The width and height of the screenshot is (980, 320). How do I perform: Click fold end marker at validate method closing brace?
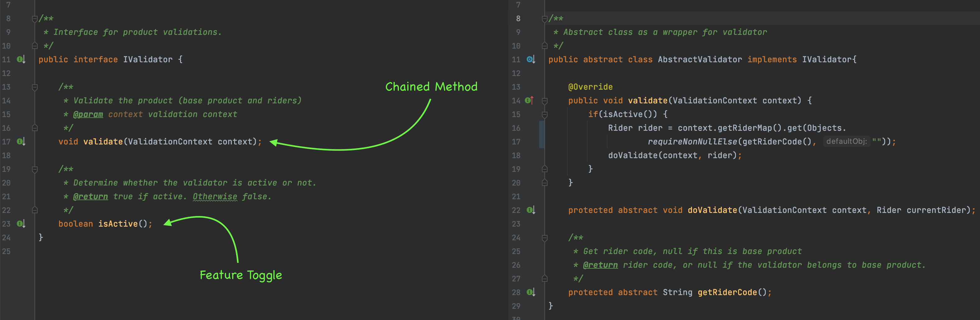[544, 182]
